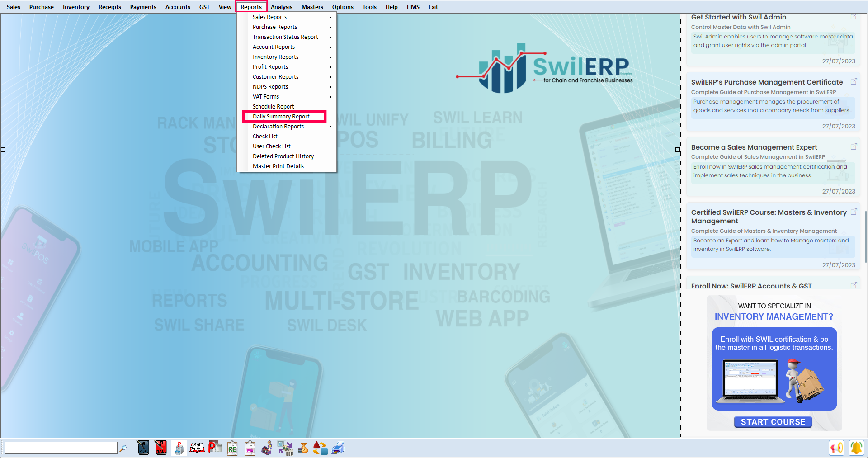Open Check List from Reports menu
868x458 pixels.
(x=287, y=137)
